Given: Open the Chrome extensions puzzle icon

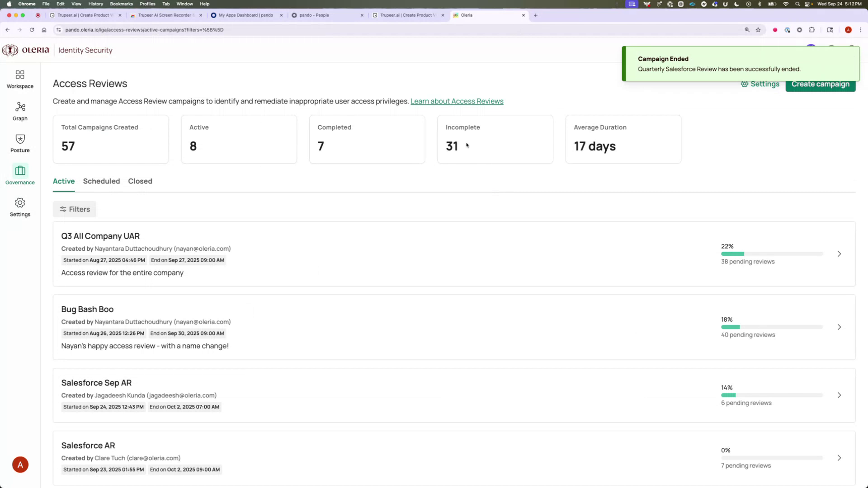Looking at the screenshot, I should pyautogui.click(x=812, y=30).
